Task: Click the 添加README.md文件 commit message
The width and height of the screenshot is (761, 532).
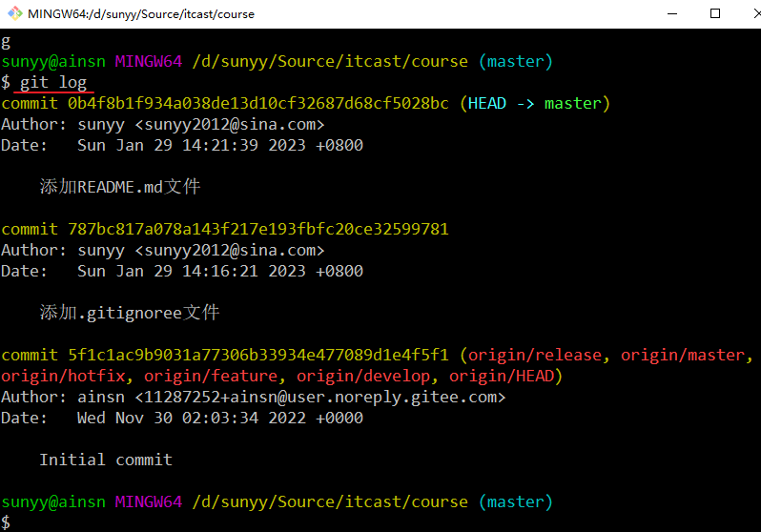Action: coord(120,187)
